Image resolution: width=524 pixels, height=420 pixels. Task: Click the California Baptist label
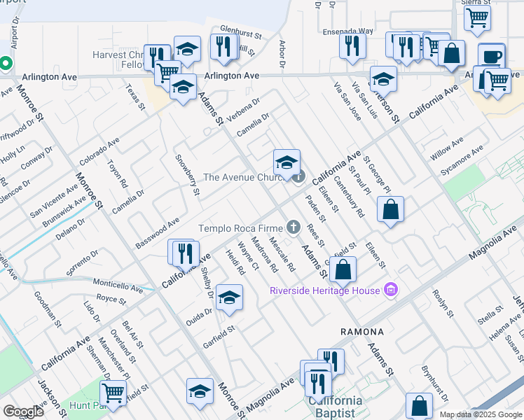pyautogui.click(x=335, y=407)
